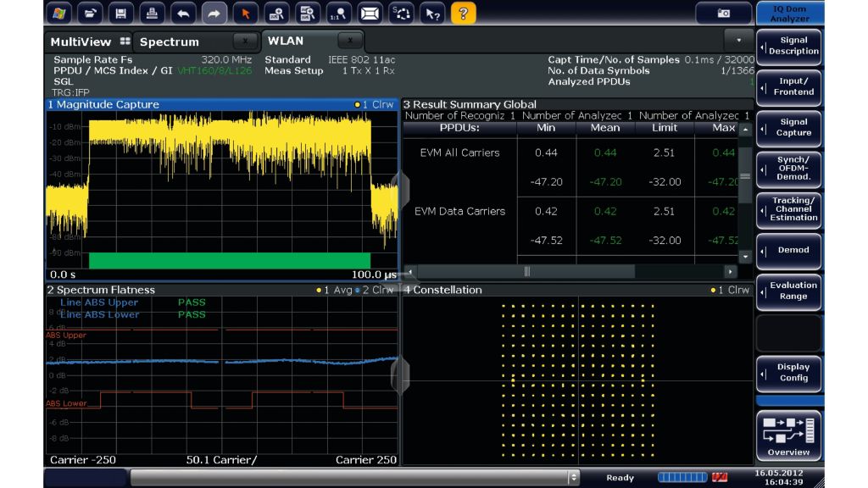Undo the last action

click(183, 13)
